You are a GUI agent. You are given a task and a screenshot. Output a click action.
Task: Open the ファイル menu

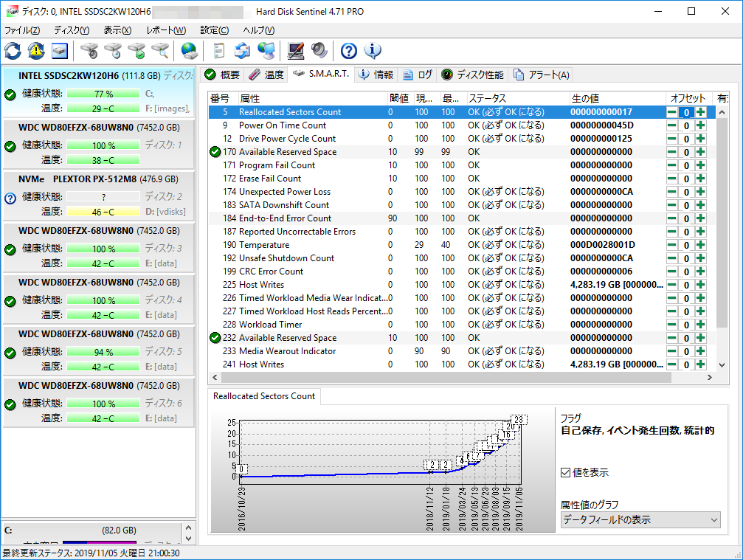coord(22,30)
